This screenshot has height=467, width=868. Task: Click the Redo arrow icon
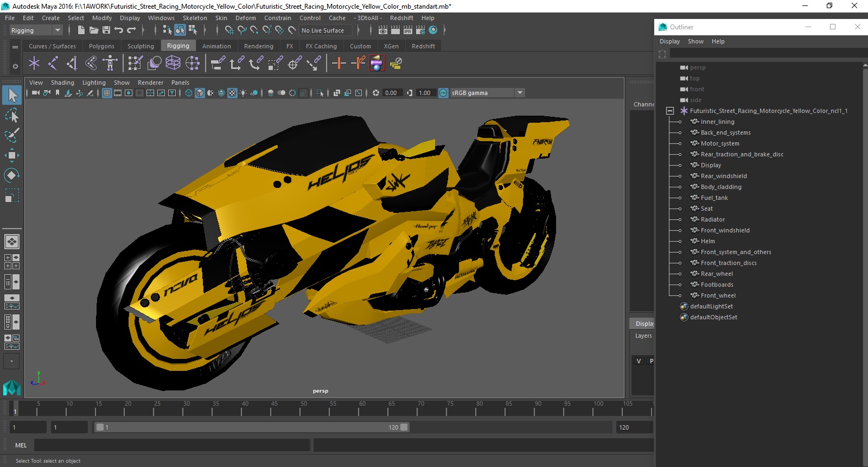click(x=132, y=30)
